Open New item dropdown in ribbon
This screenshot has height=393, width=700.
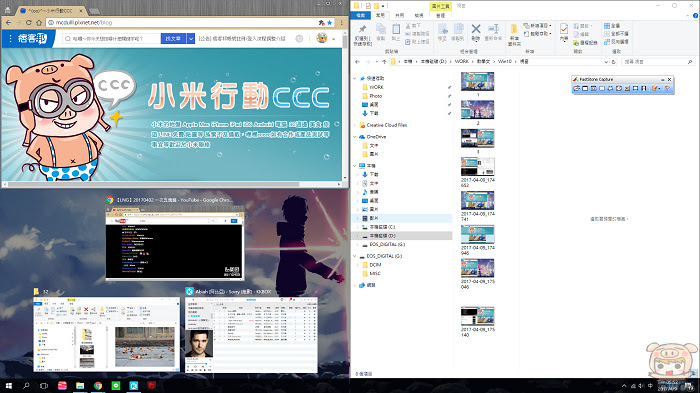(x=538, y=25)
